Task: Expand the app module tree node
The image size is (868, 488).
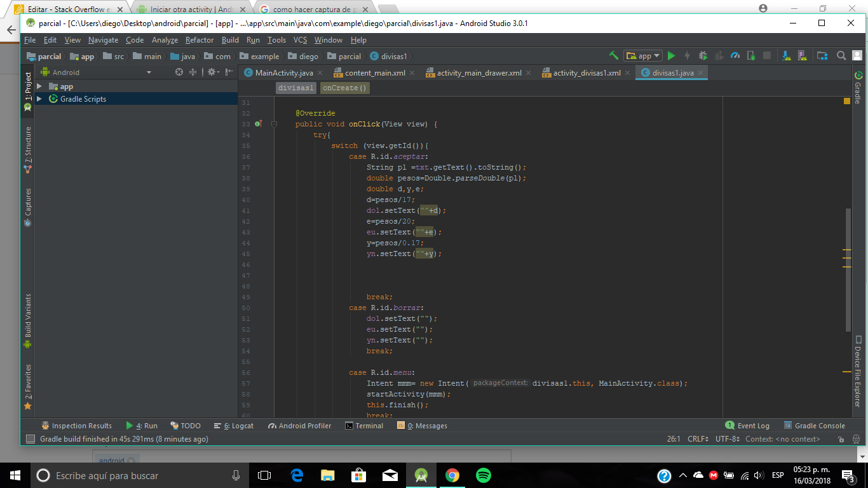Action: (x=39, y=86)
